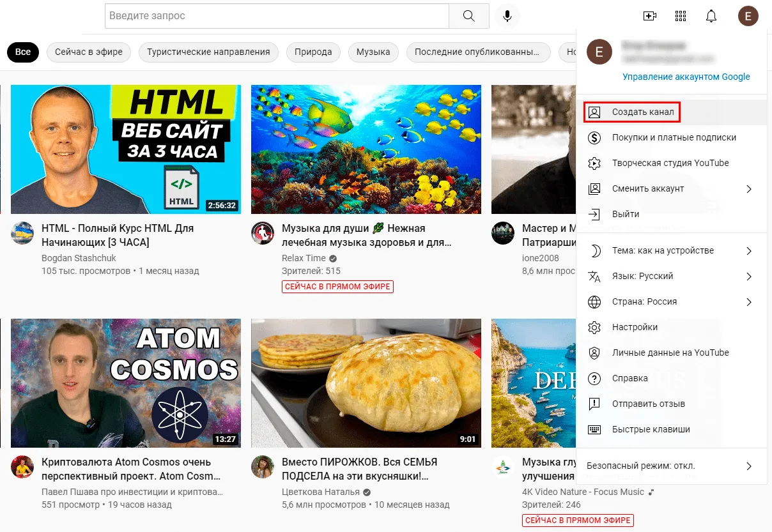Click the Павел Пшава channel avatar

pos(22,467)
